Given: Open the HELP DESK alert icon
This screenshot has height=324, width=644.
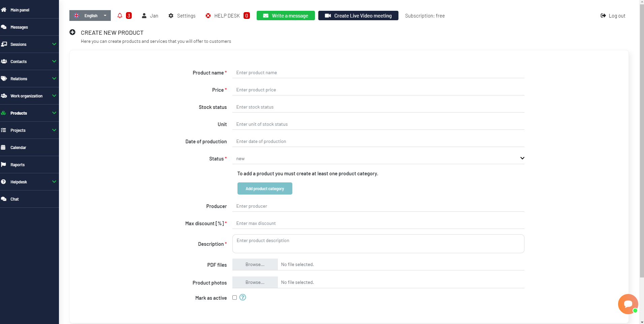Looking at the screenshot, I should pyautogui.click(x=207, y=16).
